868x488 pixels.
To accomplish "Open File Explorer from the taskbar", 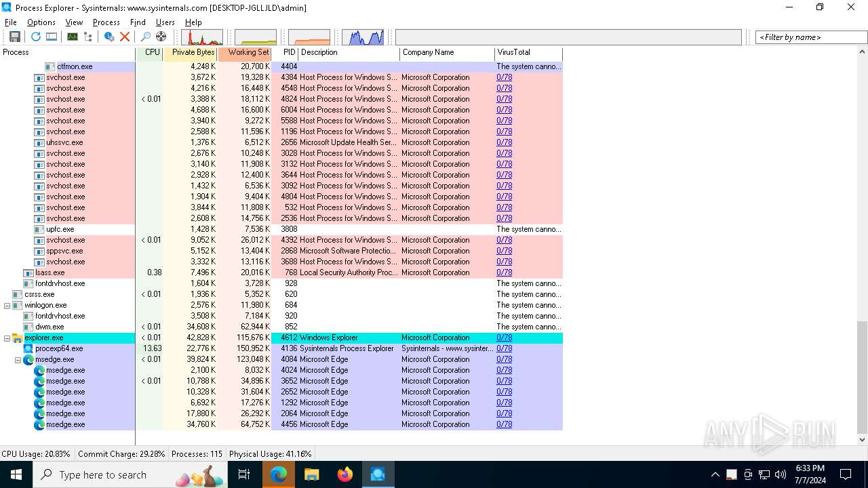I will (312, 474).
